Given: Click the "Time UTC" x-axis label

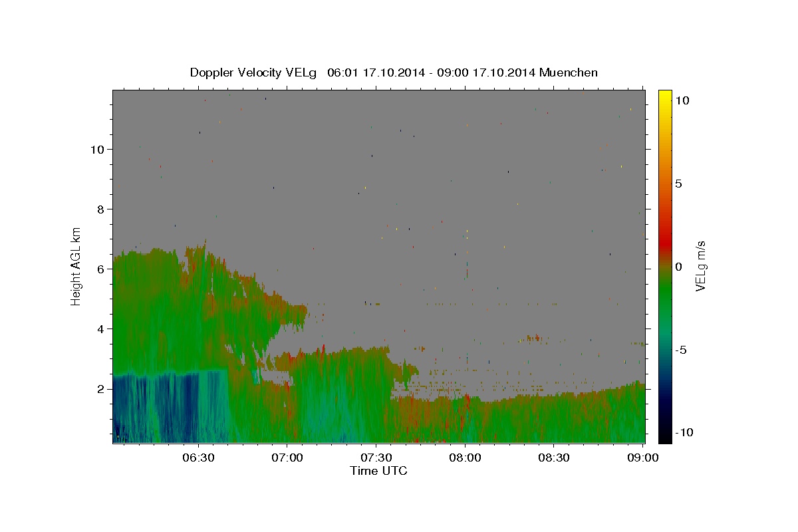Looking at the screenshot, I should point(378,471).
